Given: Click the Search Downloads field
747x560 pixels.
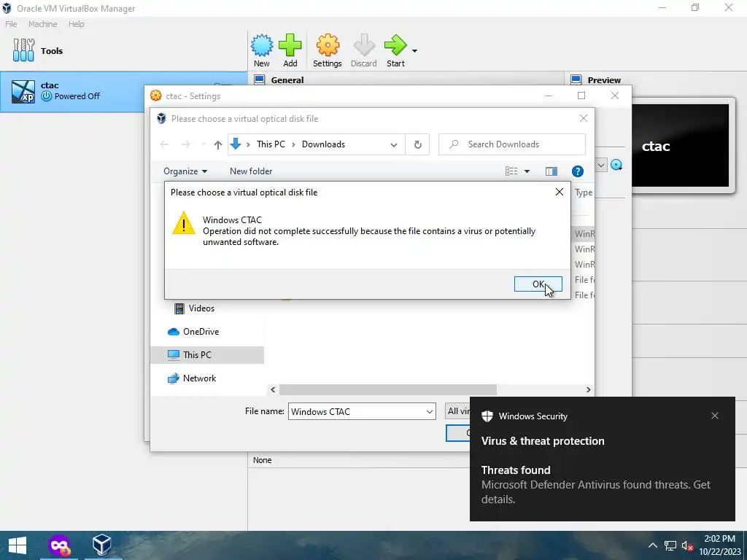Looking at the screenshot, I should [x=511, y=144].
